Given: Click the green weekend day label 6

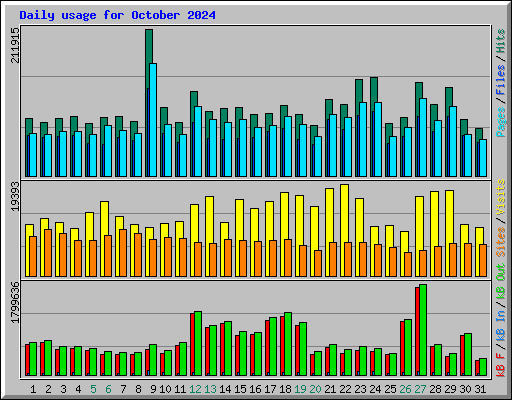Looking at the screenshot, I should coord(108,389).
